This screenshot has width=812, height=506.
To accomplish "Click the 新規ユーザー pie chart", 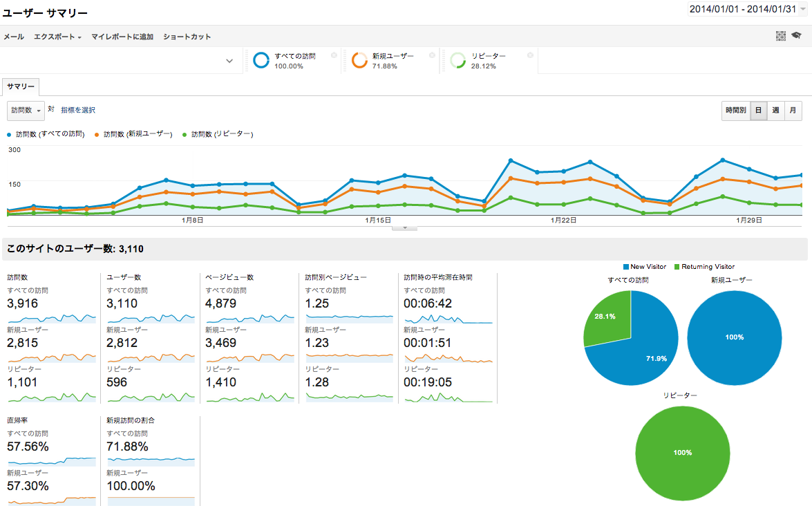I will pos(735,337).
